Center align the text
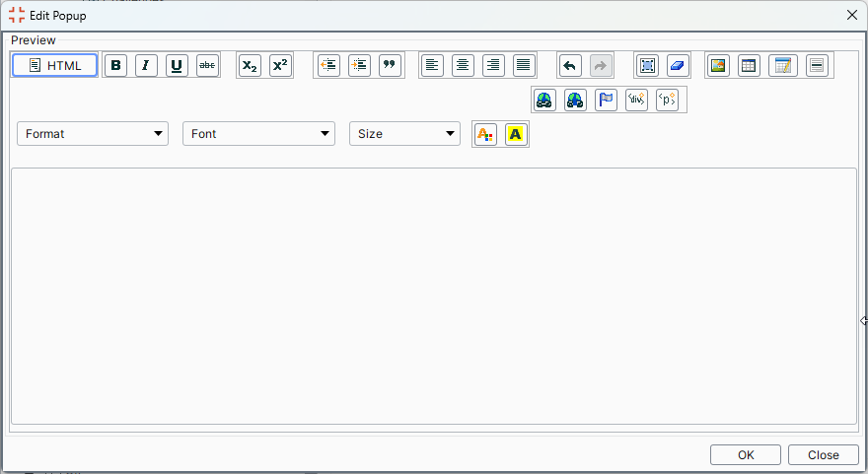 463,66
